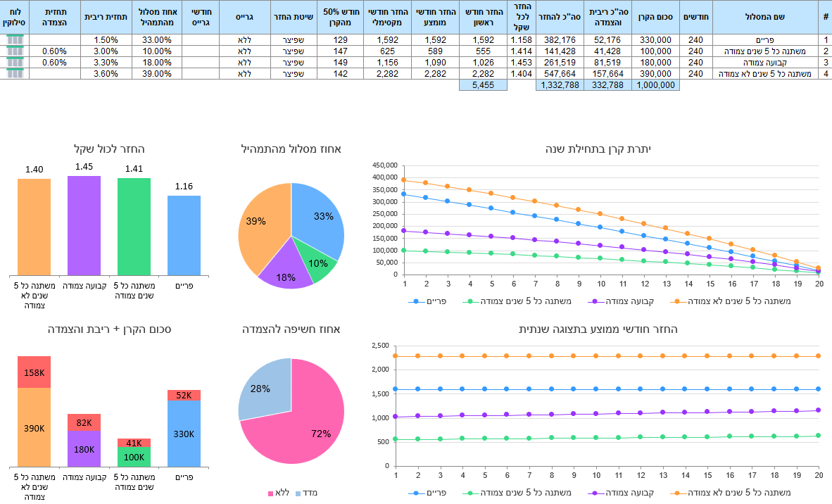
Task: Click the יתרת קרן בתחילת שנה chart title
Action: coord(598,149)
